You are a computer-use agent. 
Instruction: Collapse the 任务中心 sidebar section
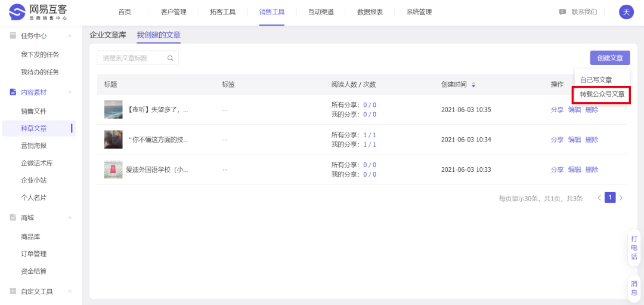coord(70,36)
